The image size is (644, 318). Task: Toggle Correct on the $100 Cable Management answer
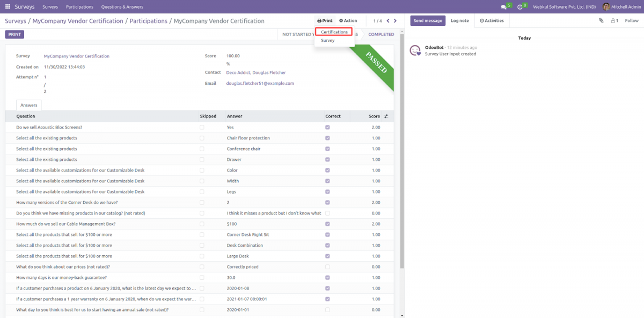pyautogui.click(x=327, y=224)
